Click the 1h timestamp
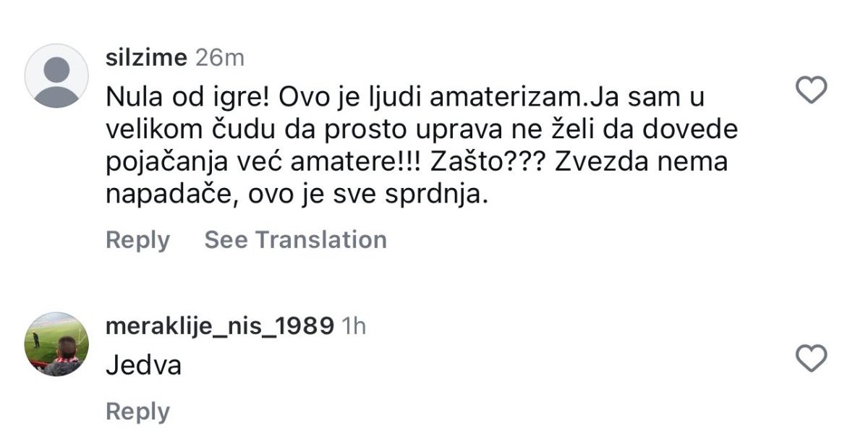This screenshot has height=434, width=868. pyautogui.click(x=354, y=327)
